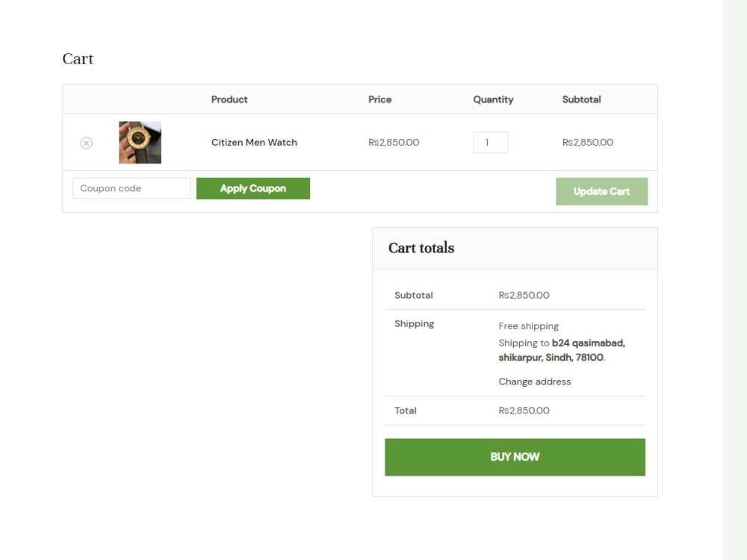Click the Cart page title

pos(78,59)
